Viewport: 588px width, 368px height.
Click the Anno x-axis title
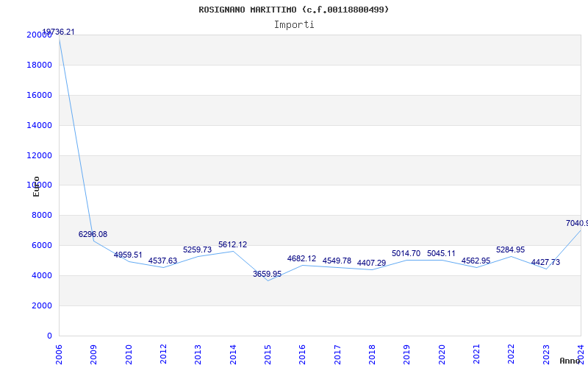tap(570, 361)
